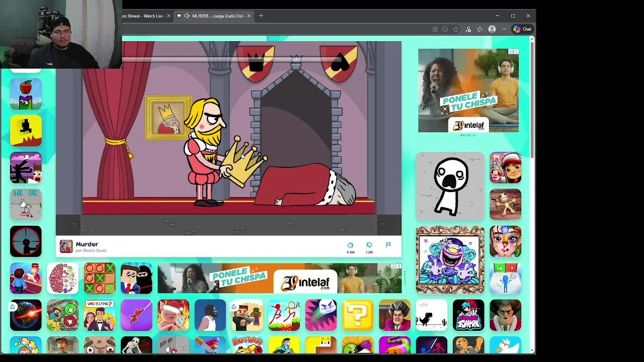Open the Chrome dinosaur runner game thumbnail

pos(432,315)
